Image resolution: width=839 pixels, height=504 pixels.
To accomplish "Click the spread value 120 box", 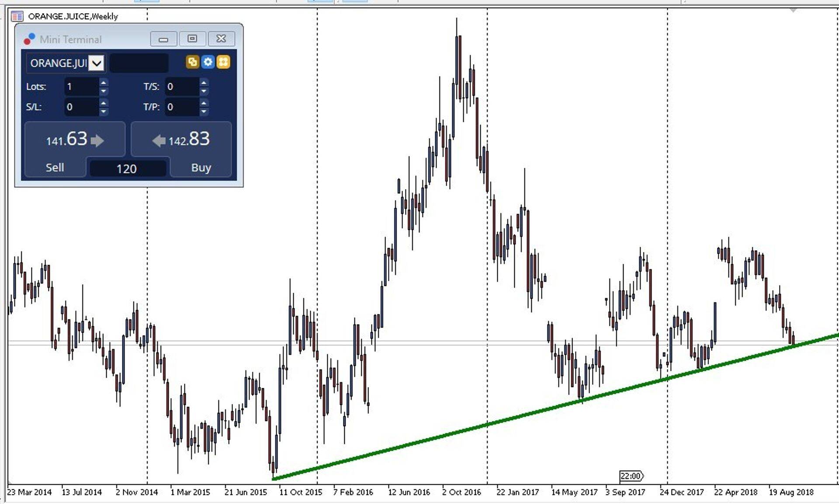I will pyautogui.click(x=127, y=169).
